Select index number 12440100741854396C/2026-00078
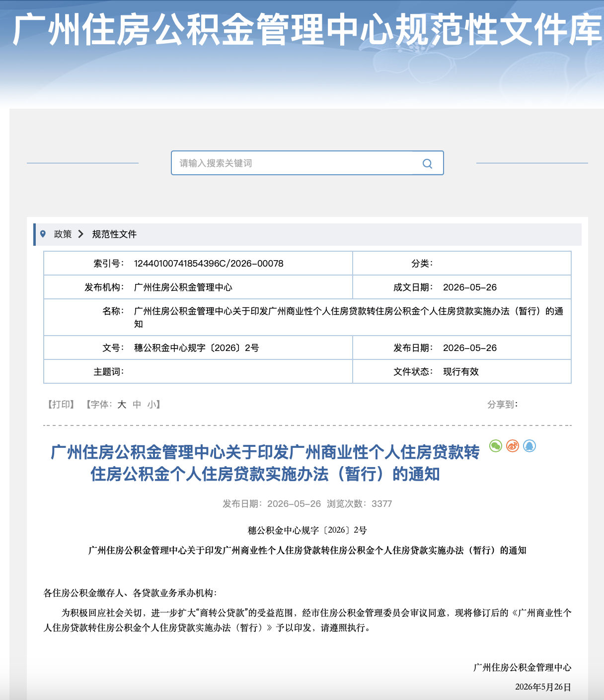Screen dimensions: 604x700 pyautogui.click(x=209, y=264)
